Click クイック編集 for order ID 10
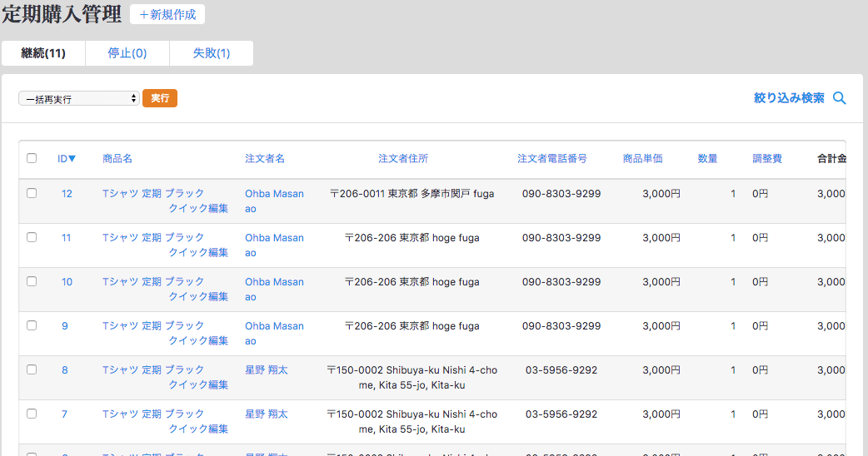Viewport: 868px width, 456px height. pos(198,296)
